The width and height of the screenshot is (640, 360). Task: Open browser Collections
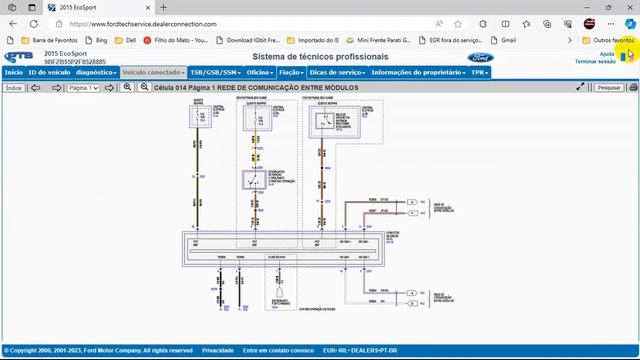[547, 24]
